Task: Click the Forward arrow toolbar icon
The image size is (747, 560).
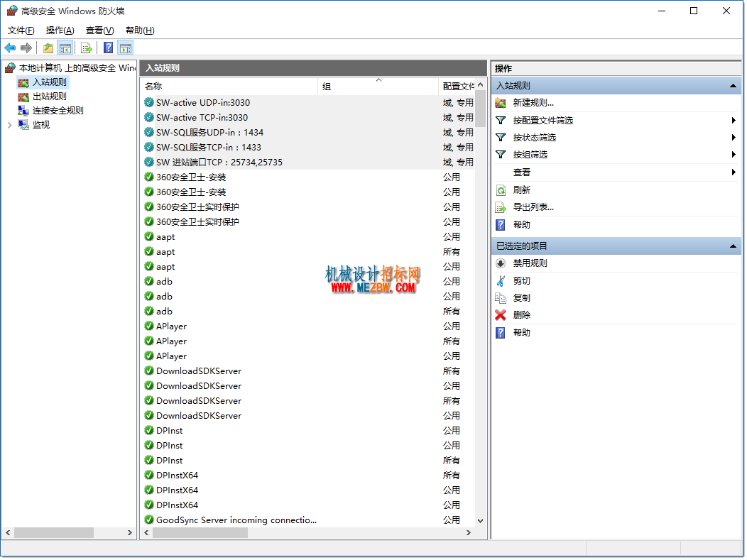Action: pos(26,48)
